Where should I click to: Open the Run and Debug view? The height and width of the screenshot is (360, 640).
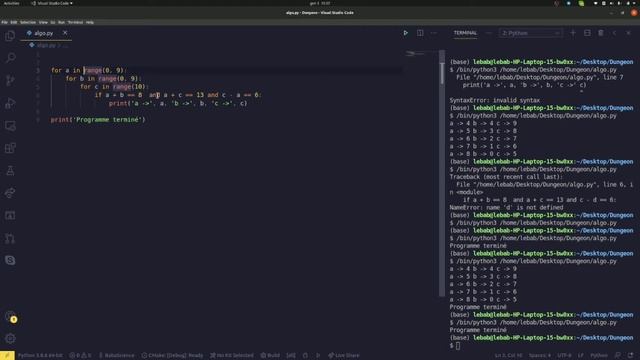[x=10, y=103]
